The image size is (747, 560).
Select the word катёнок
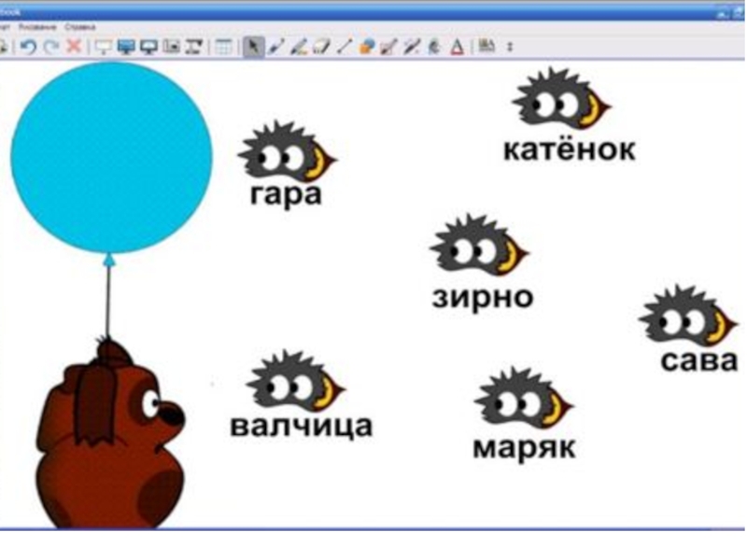[570, 149]
